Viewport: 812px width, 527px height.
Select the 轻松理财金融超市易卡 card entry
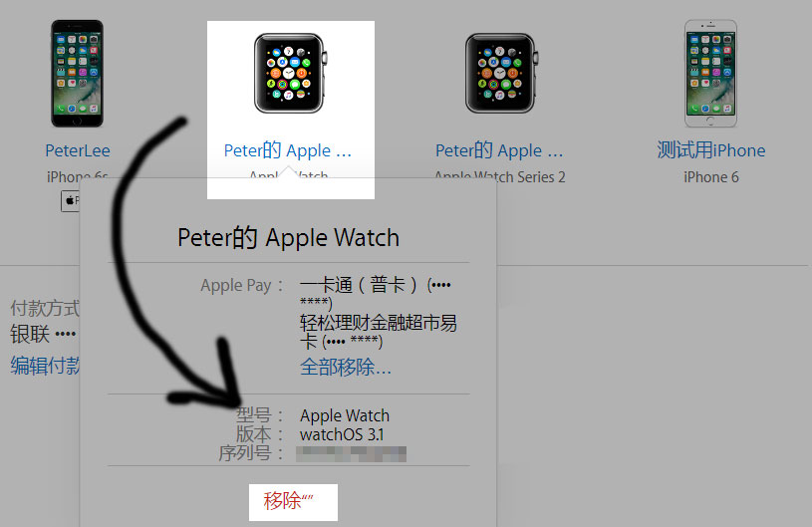378,333
